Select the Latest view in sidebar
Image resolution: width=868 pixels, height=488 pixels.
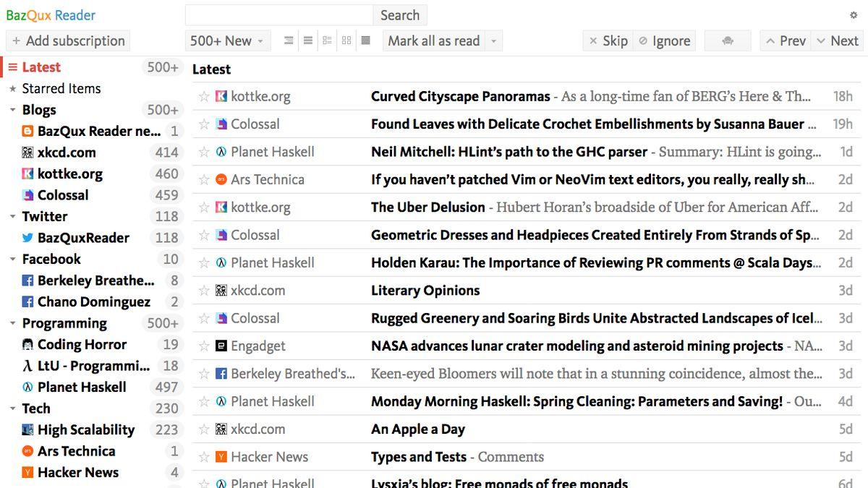coord(93,67)
